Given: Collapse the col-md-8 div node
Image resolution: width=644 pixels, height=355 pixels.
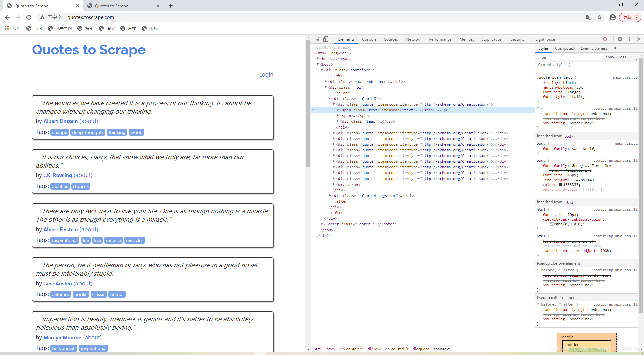Looking at the screenshot, I should pos(330,99).
